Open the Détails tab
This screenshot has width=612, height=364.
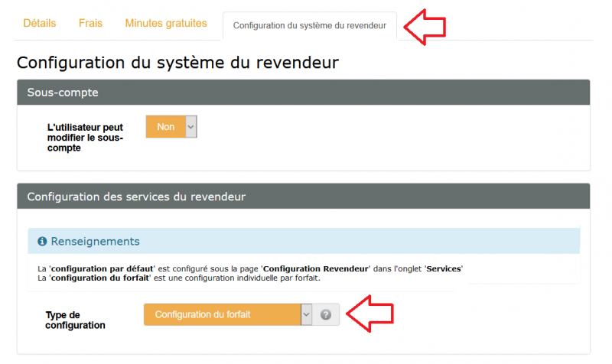(40, 24)
